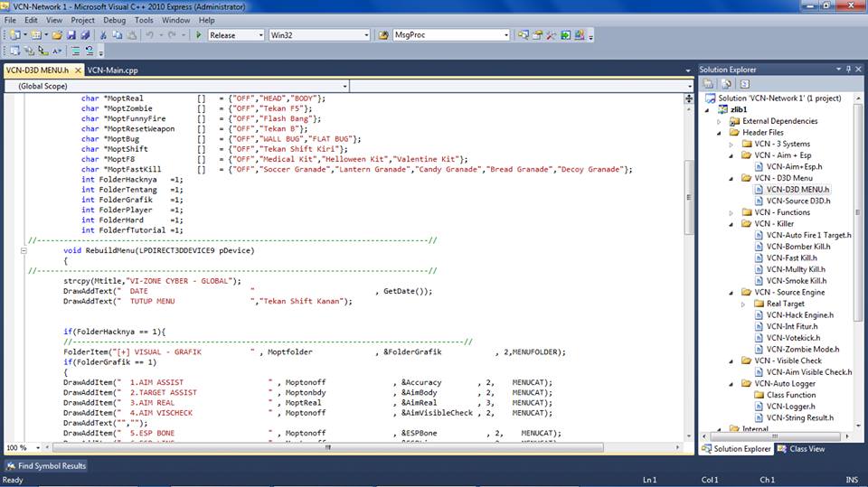Click the Save floppy disk icon
Viewport: 868px width, 487px height.
point(71,35)
